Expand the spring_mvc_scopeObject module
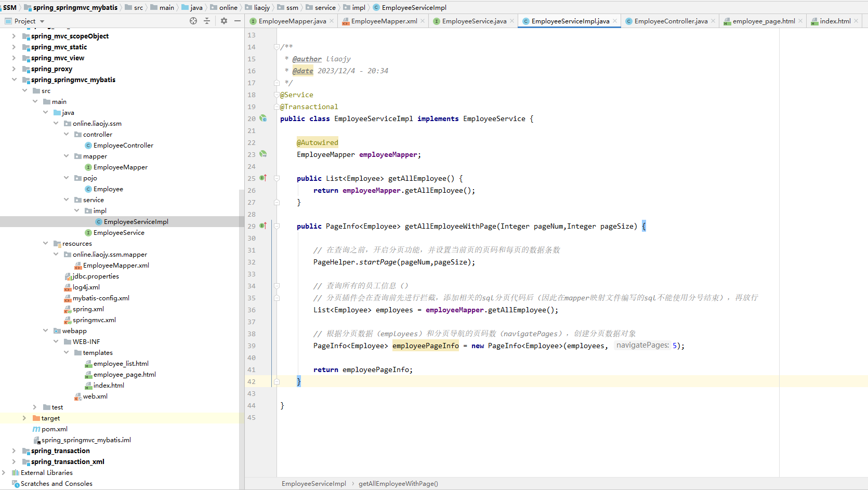 pyautogui.click(x=14, y=36)
